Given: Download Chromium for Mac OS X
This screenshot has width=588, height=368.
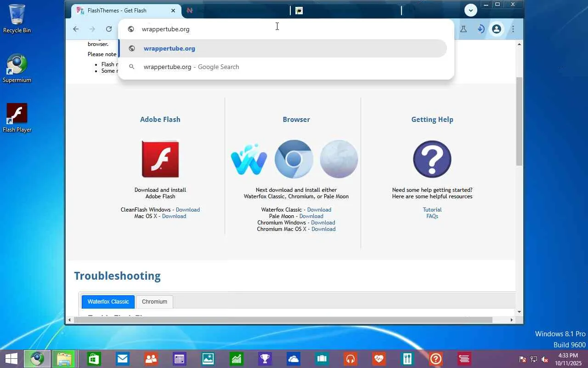Looking at the screenshot, I should pyautogui.click(x=323, y=229).
